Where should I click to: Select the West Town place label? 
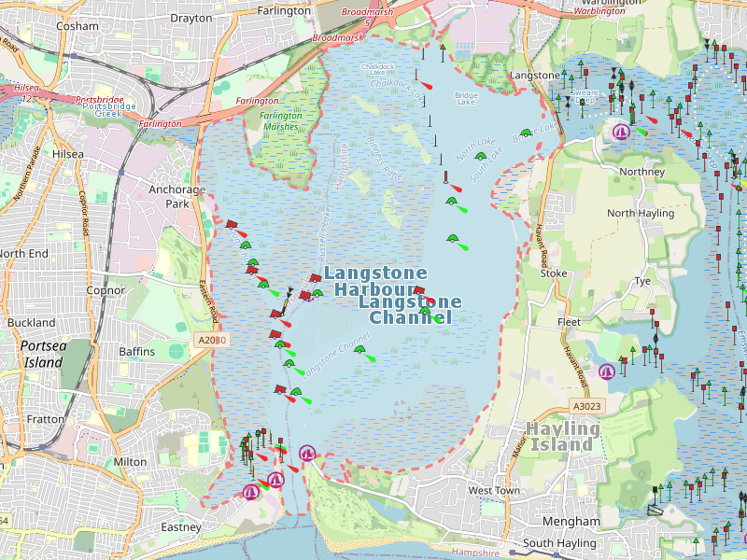point(494,490)
